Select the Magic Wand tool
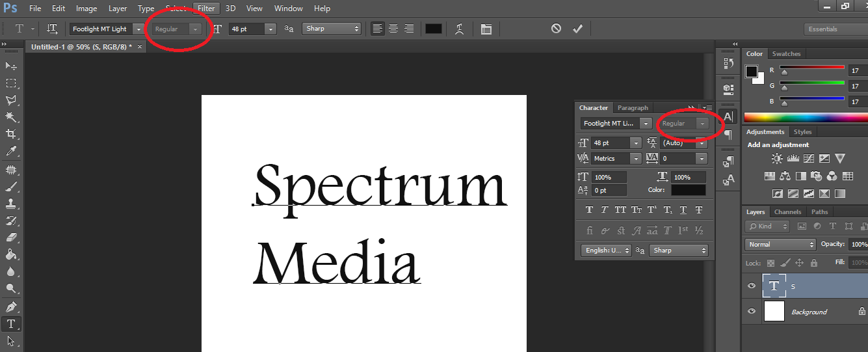The height and width of the screenshot is (352, 868). 11,116
